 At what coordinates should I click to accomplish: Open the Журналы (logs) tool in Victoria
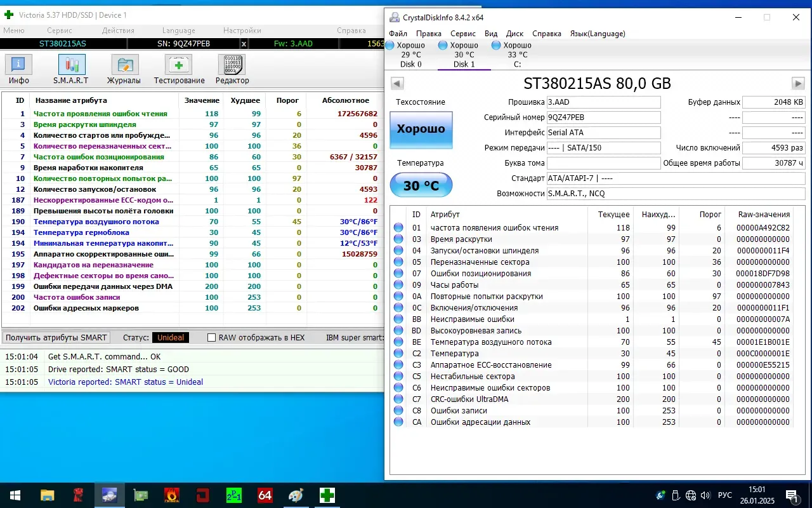click(124, 69)
